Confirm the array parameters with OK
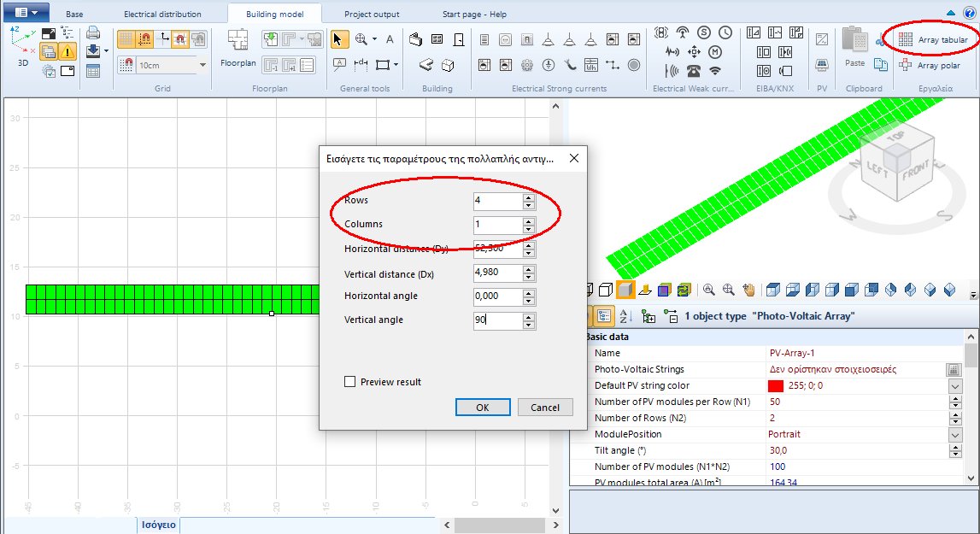The width and height of the screenshot is (980, 534). [483, 408]
